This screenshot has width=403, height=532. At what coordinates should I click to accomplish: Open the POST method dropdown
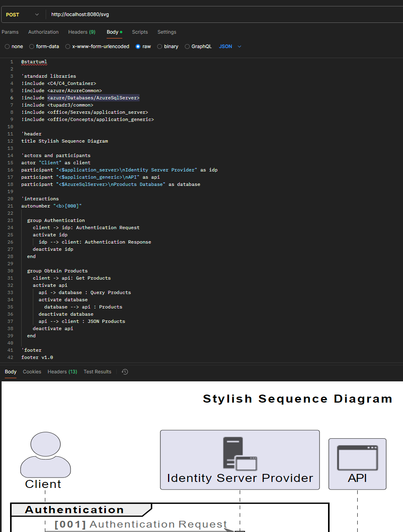pos(23,14)
